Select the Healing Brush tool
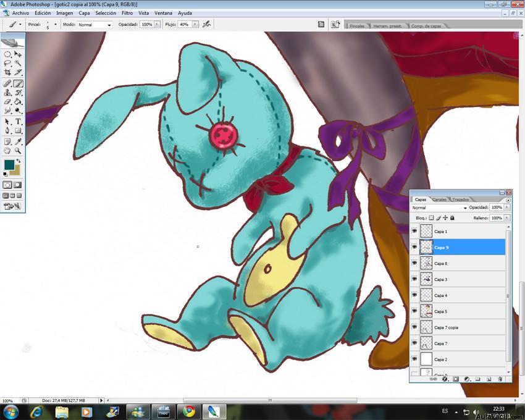 pyautogui.click(x=7, y=83)
